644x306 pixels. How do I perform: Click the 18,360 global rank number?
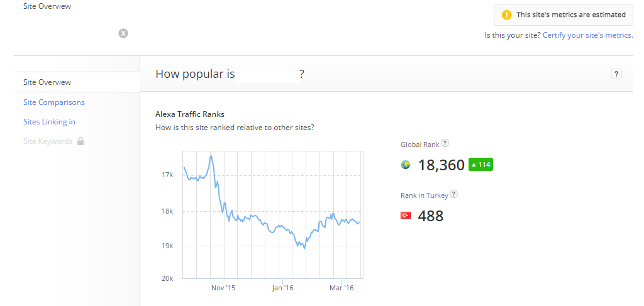pos(441,165)
